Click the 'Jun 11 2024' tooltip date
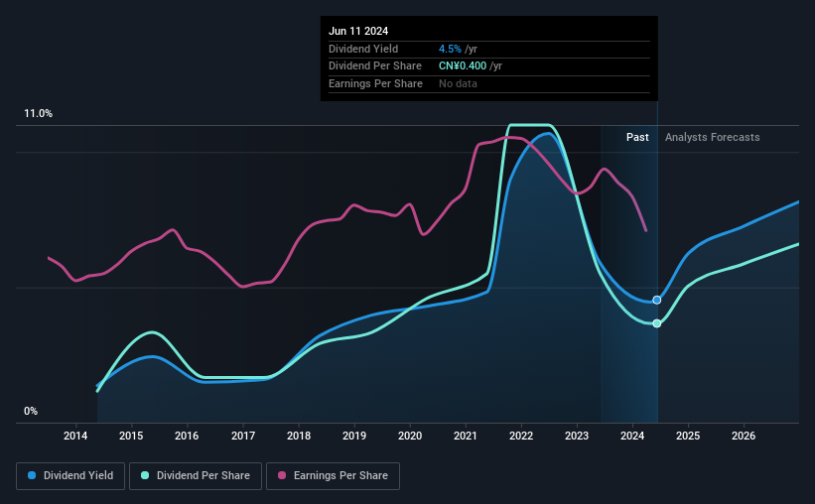 coord(358,31)
